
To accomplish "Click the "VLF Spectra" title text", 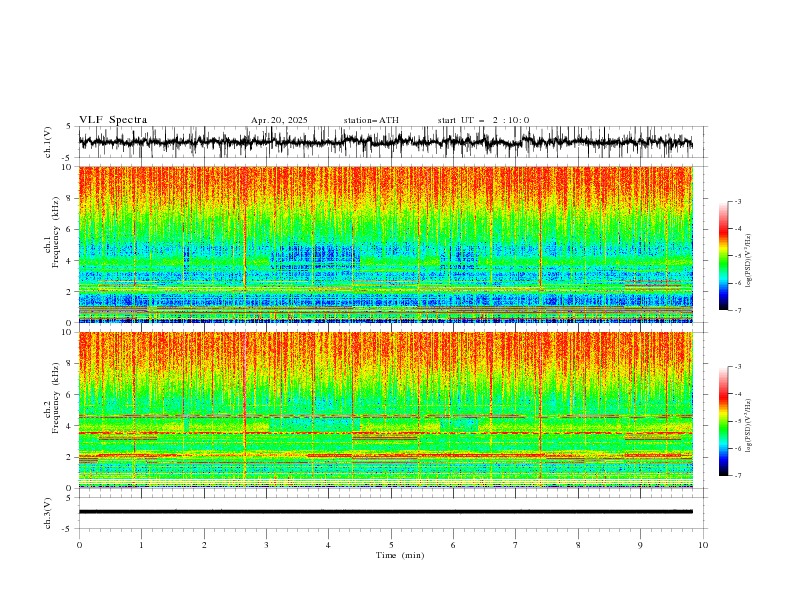I will pos(113,120).
